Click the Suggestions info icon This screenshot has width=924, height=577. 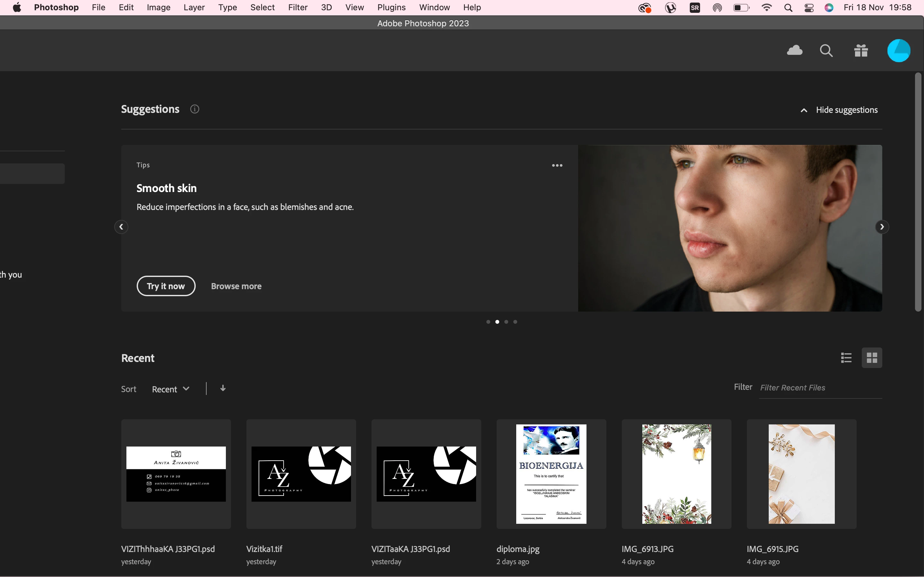195,109
